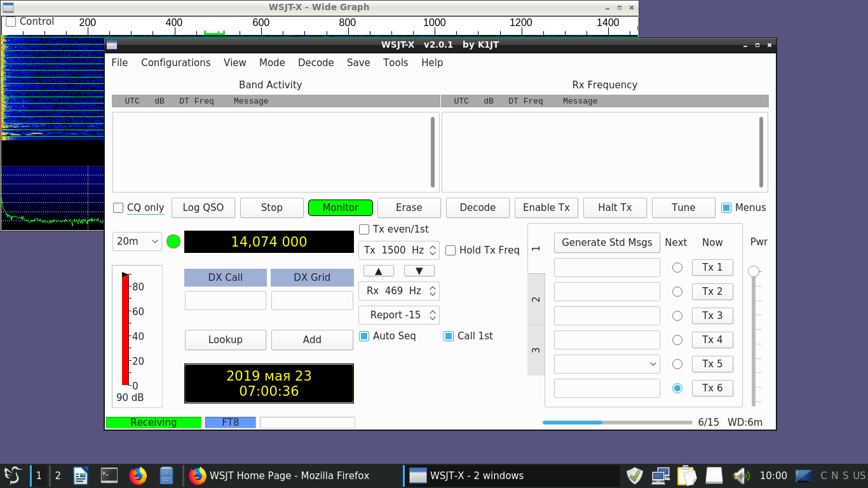Disable the Auto Seq checkbox

coord(364,336)
